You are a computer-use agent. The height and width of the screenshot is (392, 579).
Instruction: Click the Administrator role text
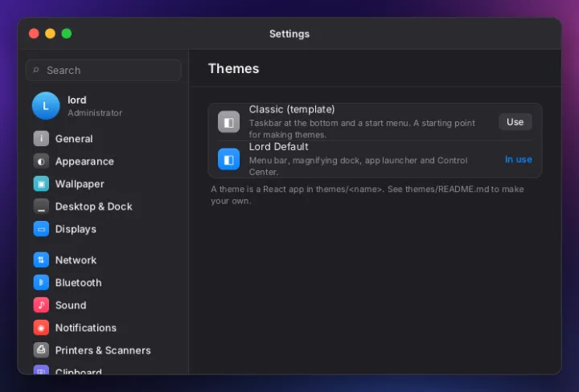click(95, 112)
